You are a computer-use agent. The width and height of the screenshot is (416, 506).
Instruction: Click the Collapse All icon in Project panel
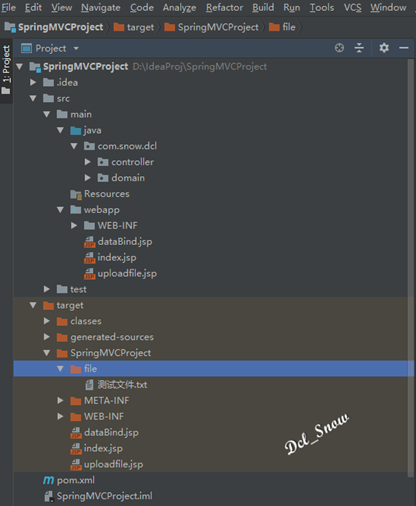(359, 48)
